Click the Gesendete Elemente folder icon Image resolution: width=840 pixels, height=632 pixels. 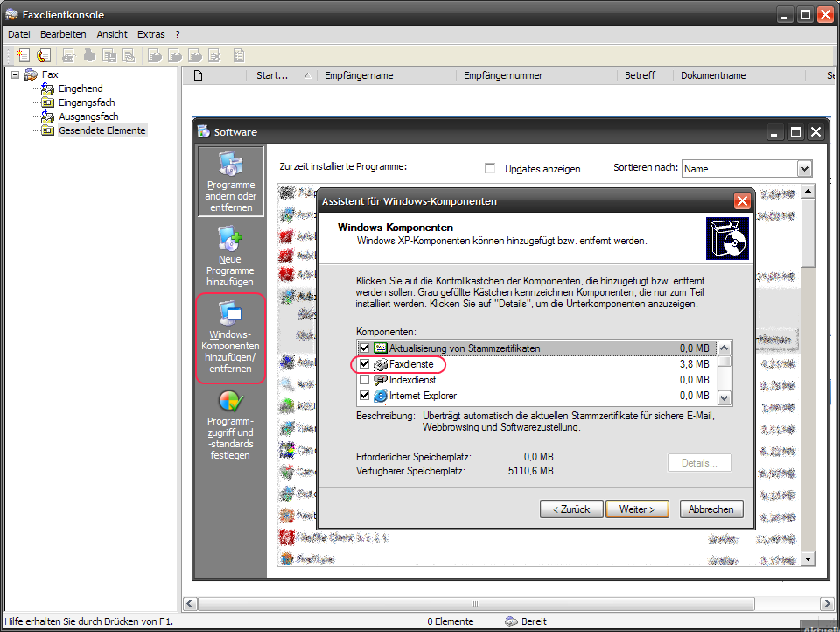47,130
